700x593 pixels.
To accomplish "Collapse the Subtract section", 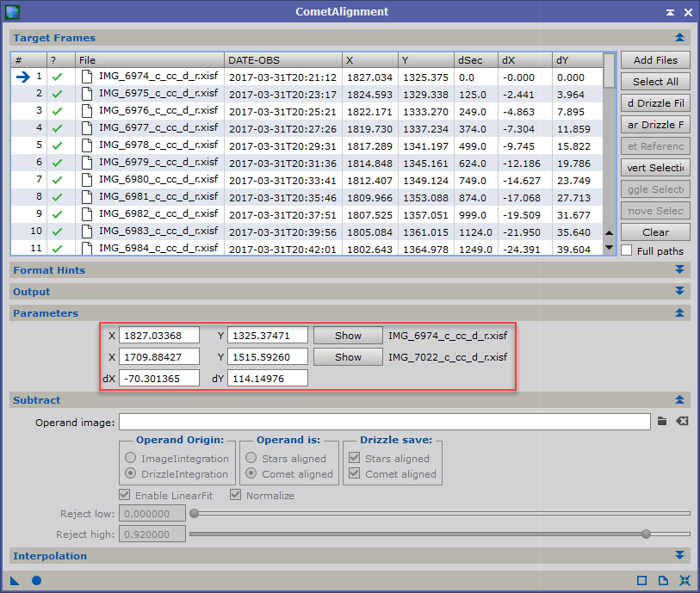I will click(679, 400).
